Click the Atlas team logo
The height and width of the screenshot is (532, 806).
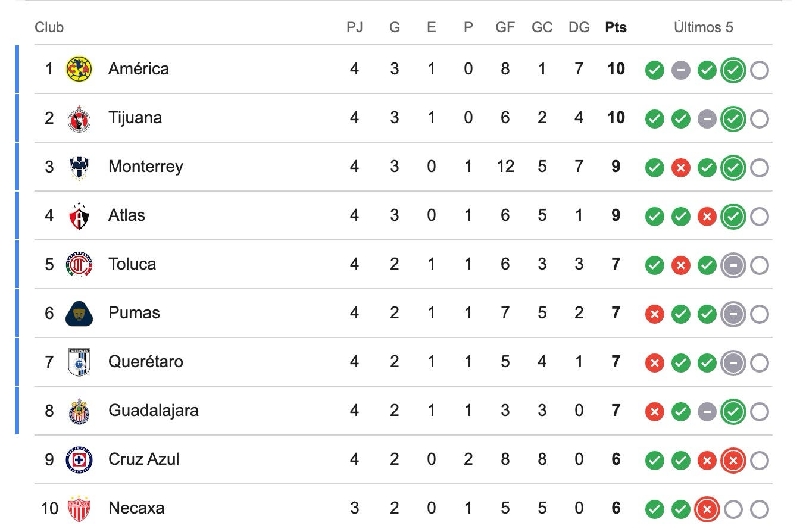coord(79,215)
